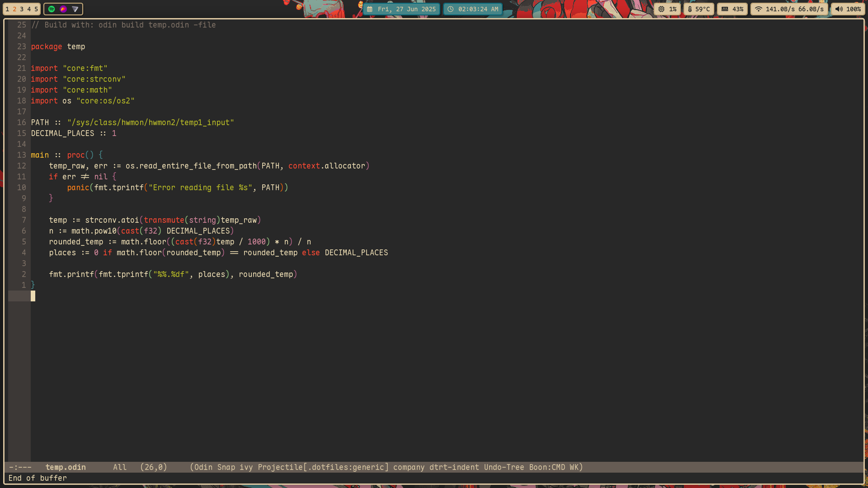This screenshot has width=868, height=488.
Task: Click temp.odin buffer name in mode line
Action: pyautogui.click(x=66, y=467)
